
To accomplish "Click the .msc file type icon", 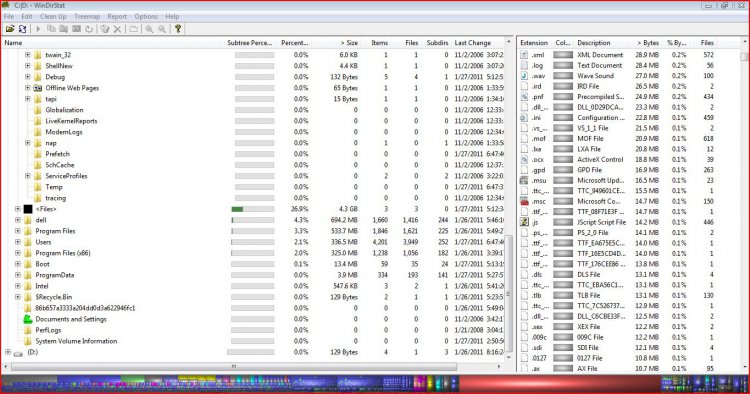I will (524, 201).
